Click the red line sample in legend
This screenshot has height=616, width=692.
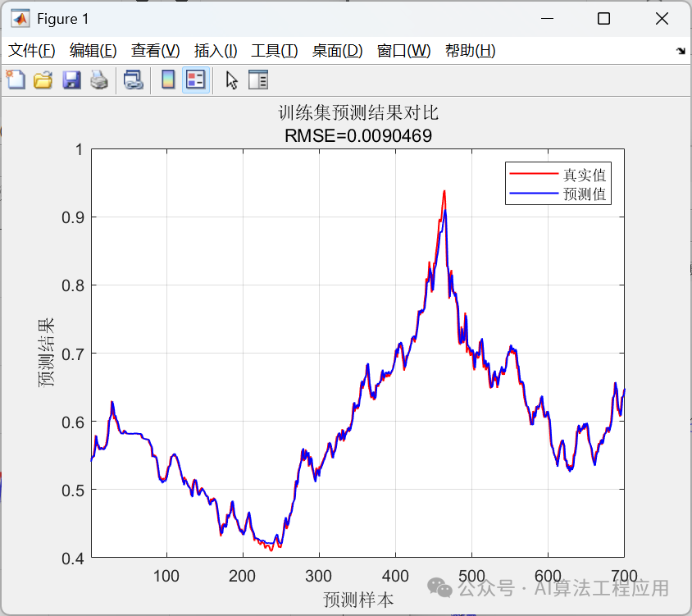(534, 174)
